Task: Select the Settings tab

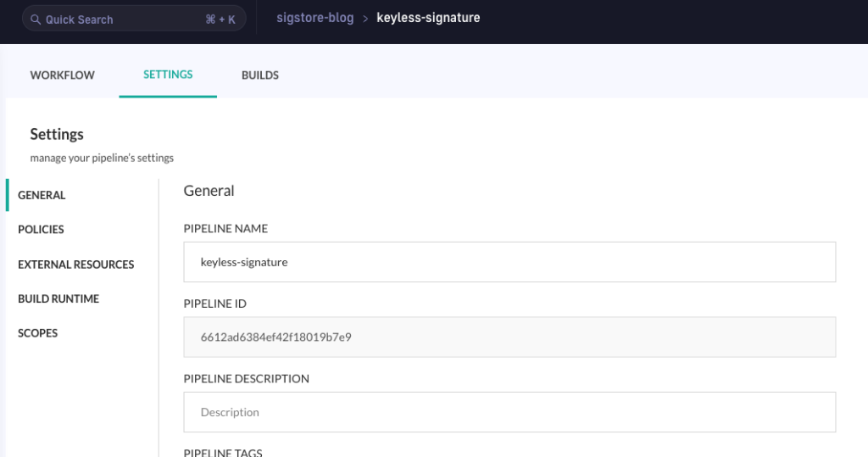Action: coord(168,75)
